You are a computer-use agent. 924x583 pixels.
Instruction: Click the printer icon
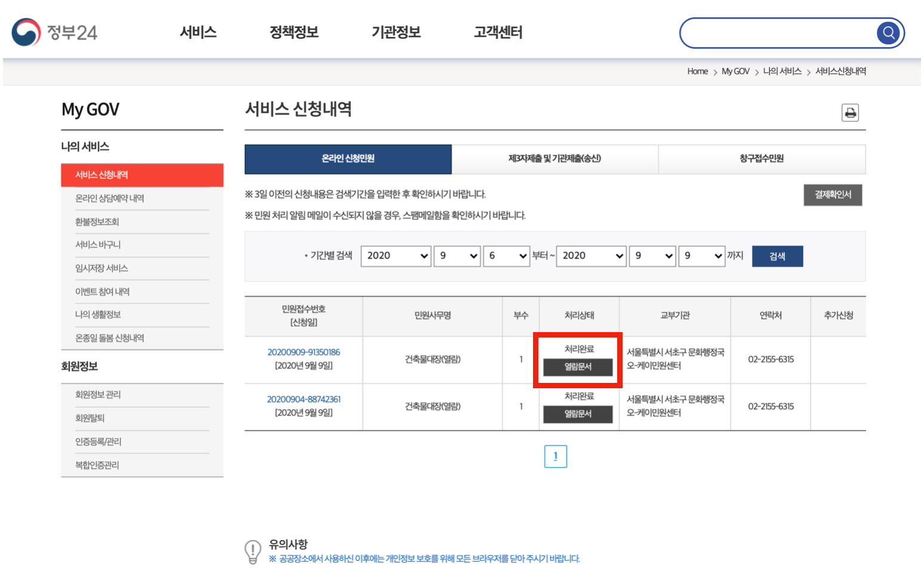point(850,113)
